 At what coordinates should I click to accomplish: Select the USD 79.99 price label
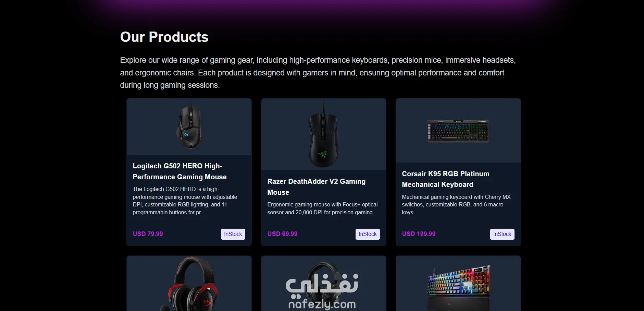pyautogui.click(x=148, y=234)
